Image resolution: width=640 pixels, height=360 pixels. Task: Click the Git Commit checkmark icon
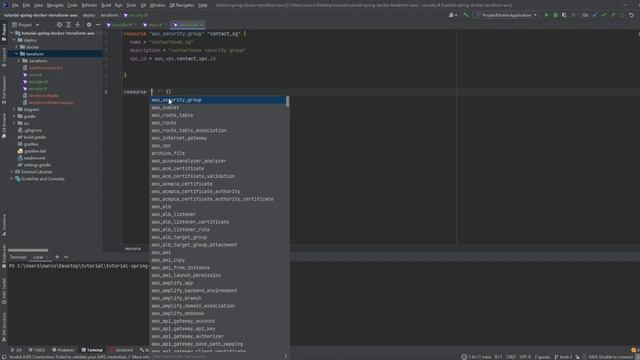(x=604, y=15)
